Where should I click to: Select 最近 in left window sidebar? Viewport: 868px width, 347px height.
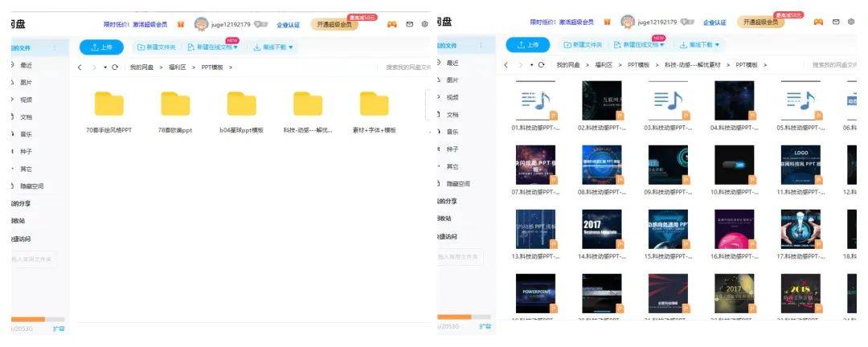[x=26, y=65]
